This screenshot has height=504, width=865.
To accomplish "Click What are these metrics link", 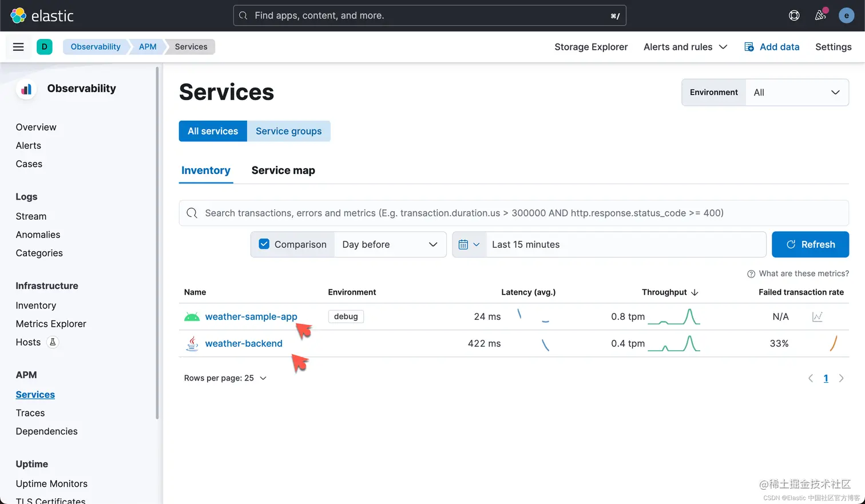I will click(804, 274).
